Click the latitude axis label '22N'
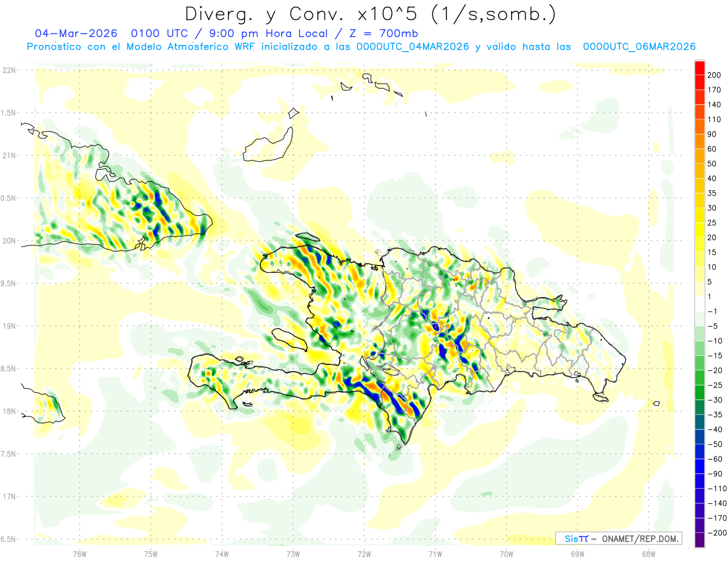This screenshot has height=562, width=728. pos(9,70)
